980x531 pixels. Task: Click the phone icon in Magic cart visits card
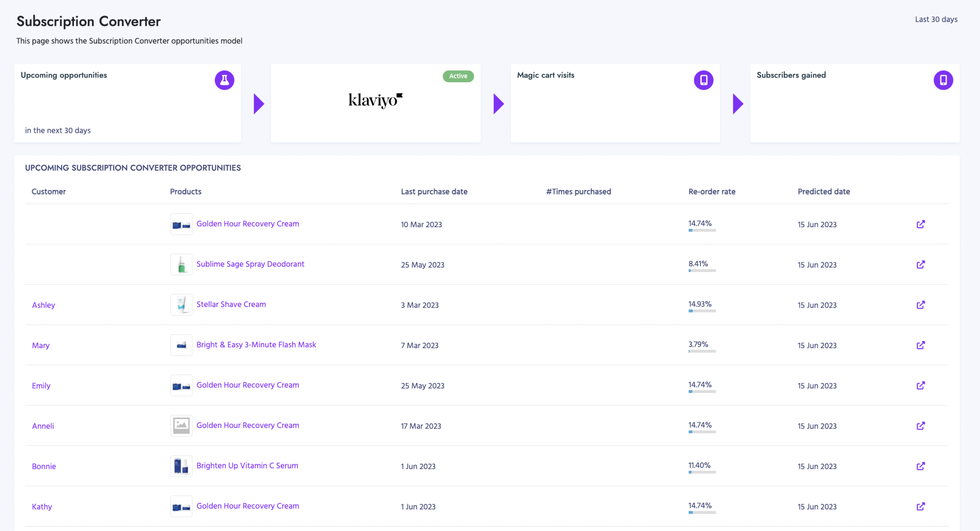[x=703, y=80]
